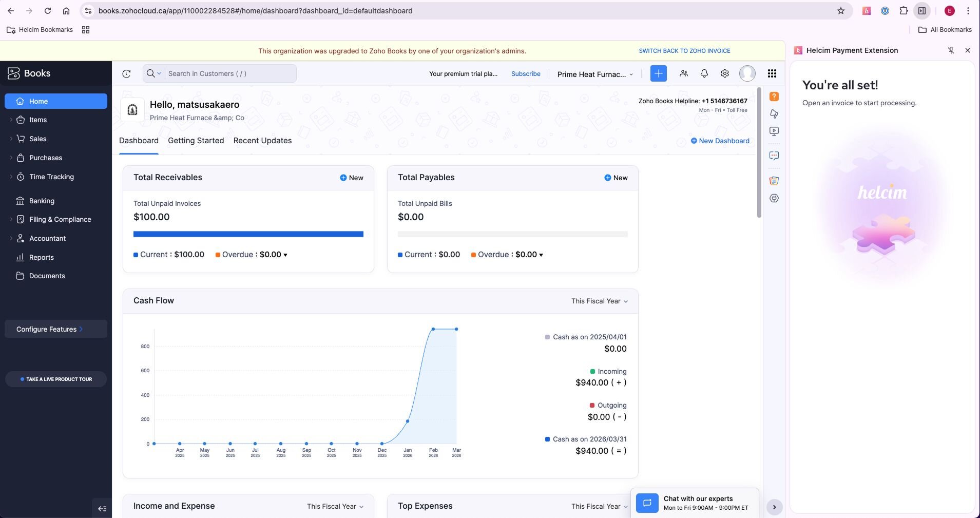Click the blue quick create plus button
The image size is (980, 518).
(x=658, y=73)
